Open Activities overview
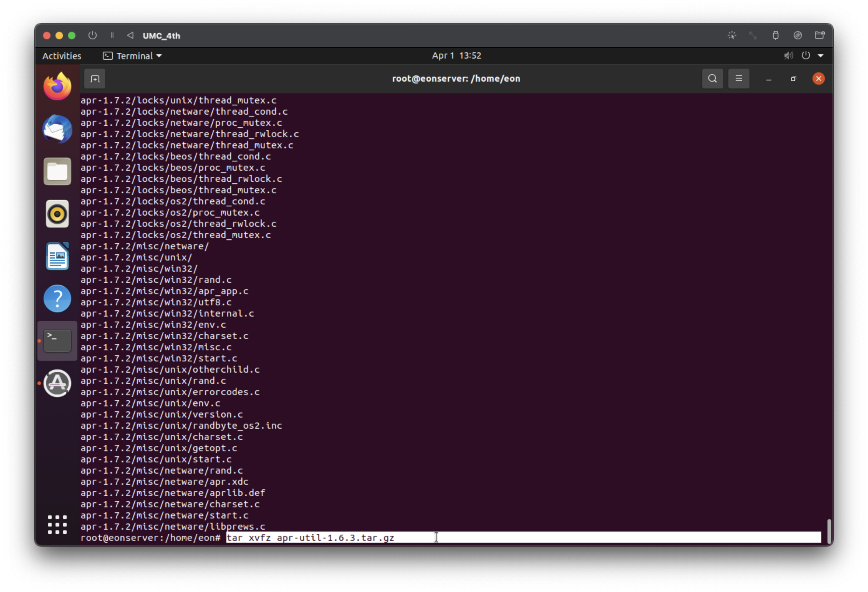 pos(62,55)
